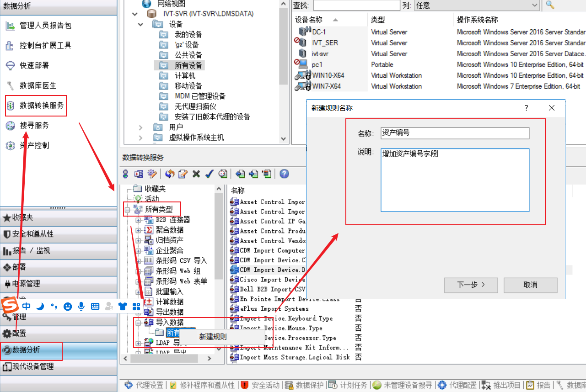Click the 名称 text field in dialog

tap(455, 133)
